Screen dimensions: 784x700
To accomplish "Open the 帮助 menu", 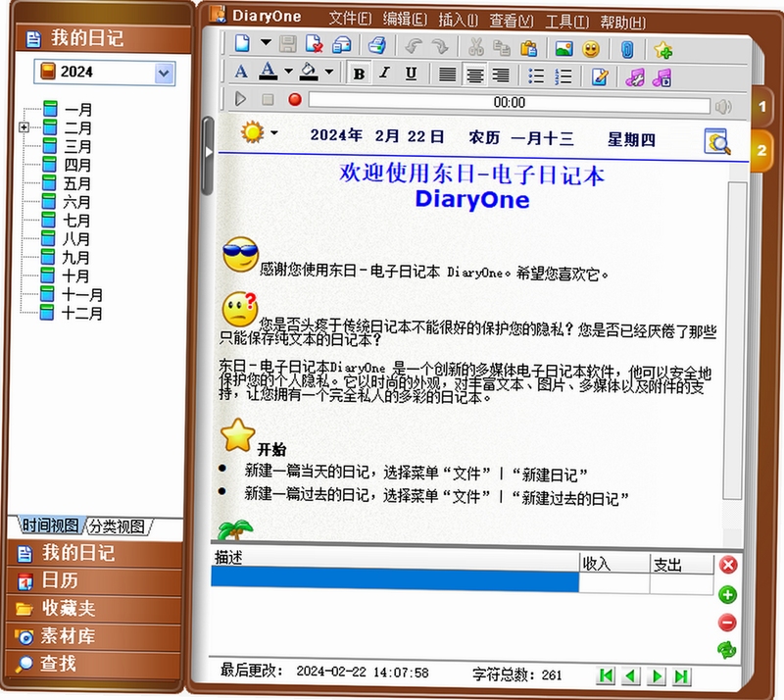I will point(623,23).
